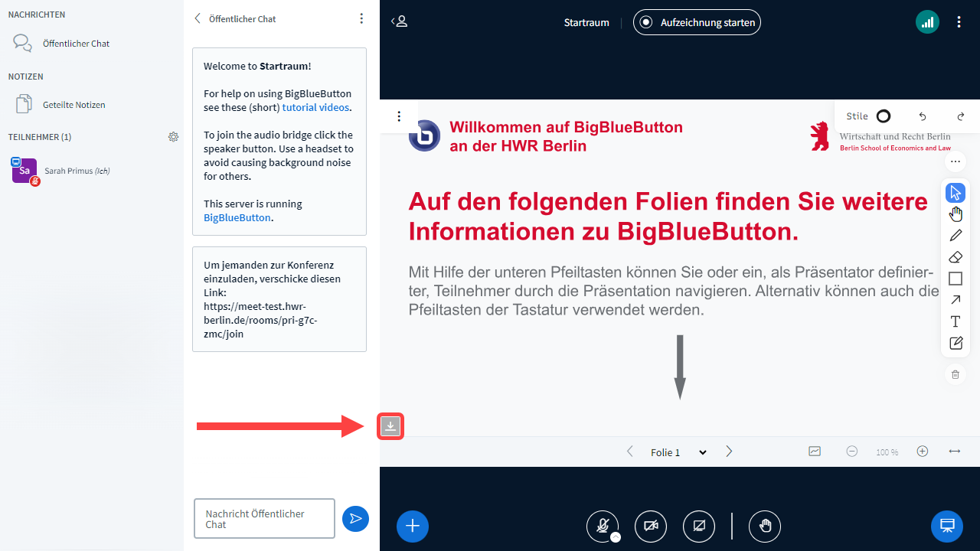Select the text tool
The height and width of the screenshot is (551, 980).
(955, 321)
